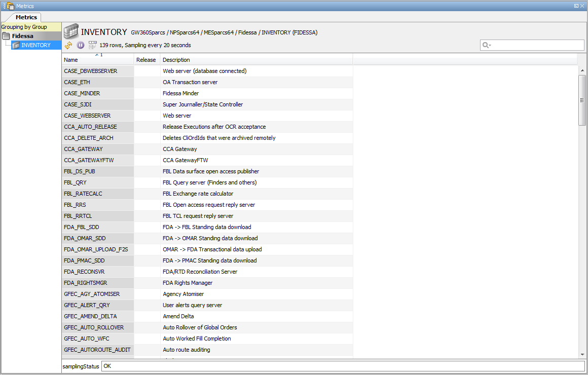The height and width of the screenshot is (375, 588).
Task: Click the scrollbar down arrow
Action: [x=582, y=354]
